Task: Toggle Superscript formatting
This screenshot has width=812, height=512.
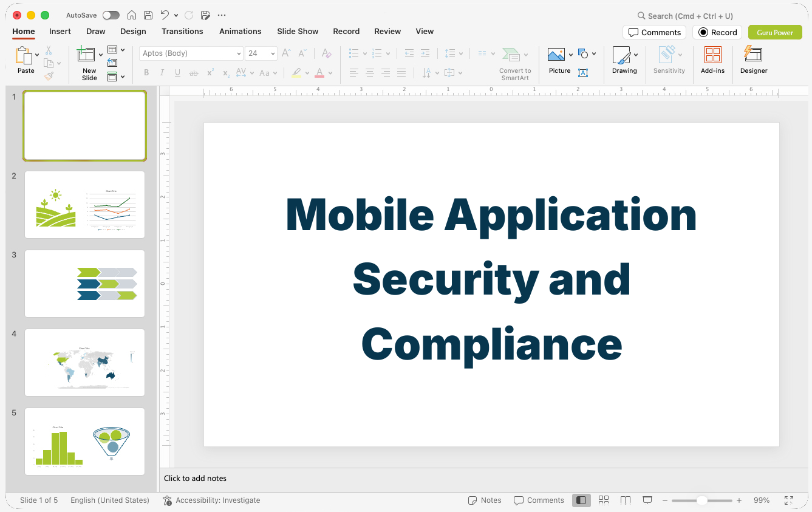Action: pyautogui.click(x=210, y=73)
